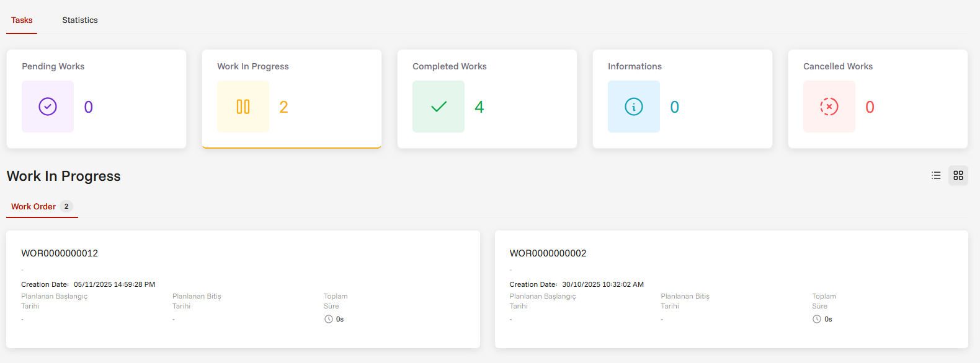Click the clock icon in card WOR0000000012
Screen dimensions: 980x363
point(329,319)
